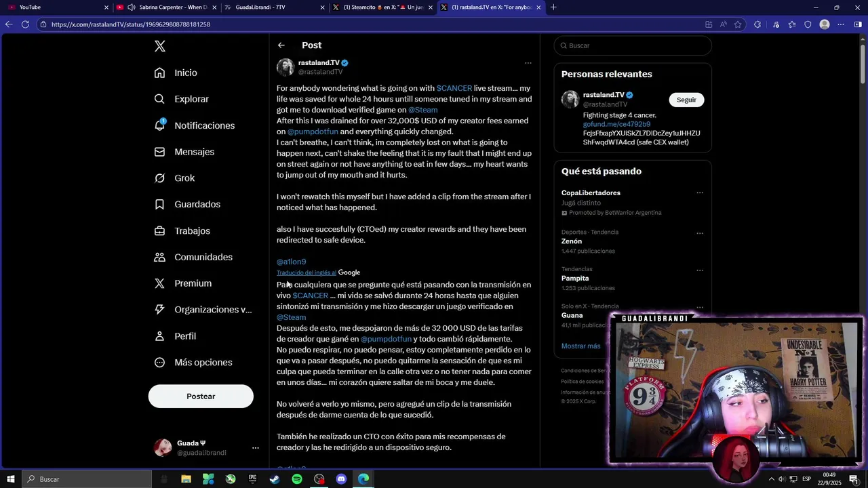This screenshot has width=868, height=488.
Task: Click the read aloud icon in address bar
Action: pyautogui.click(x=724, y=24)
